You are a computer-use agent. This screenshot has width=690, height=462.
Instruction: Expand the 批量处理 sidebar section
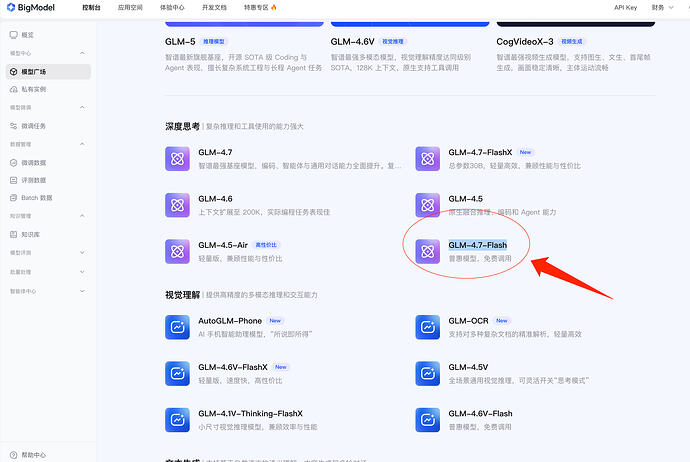pyautogui.click(x=82, y=272)
